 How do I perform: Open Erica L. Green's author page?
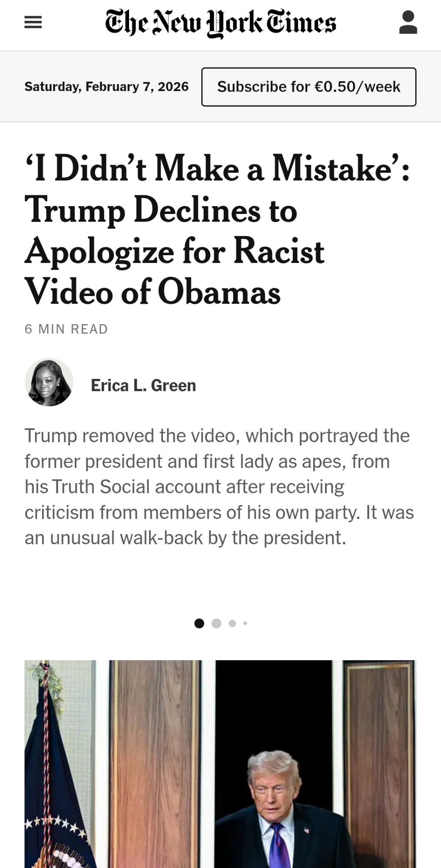143,385
